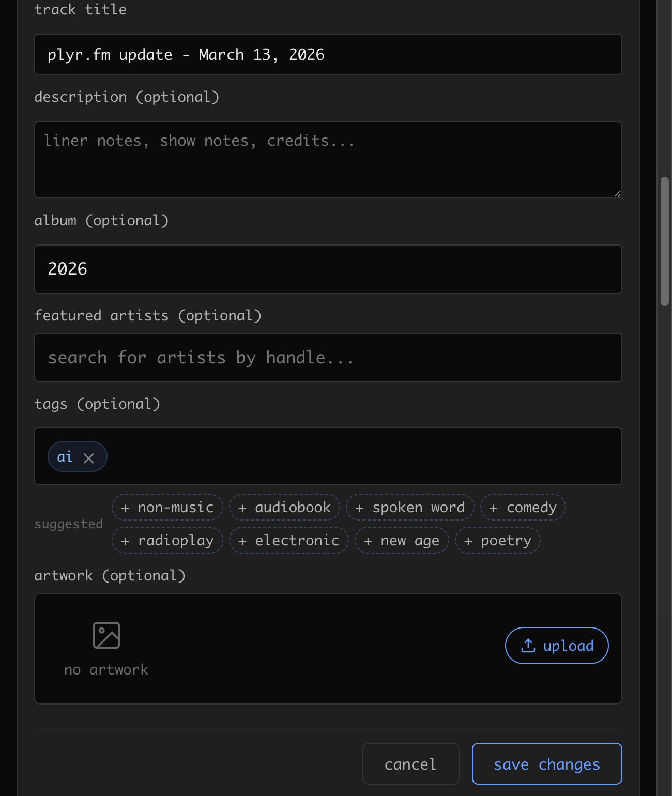Select the 'spoken word' suggested tag
This screenshot has height=796, width=672.
click(x=410, y=507)
